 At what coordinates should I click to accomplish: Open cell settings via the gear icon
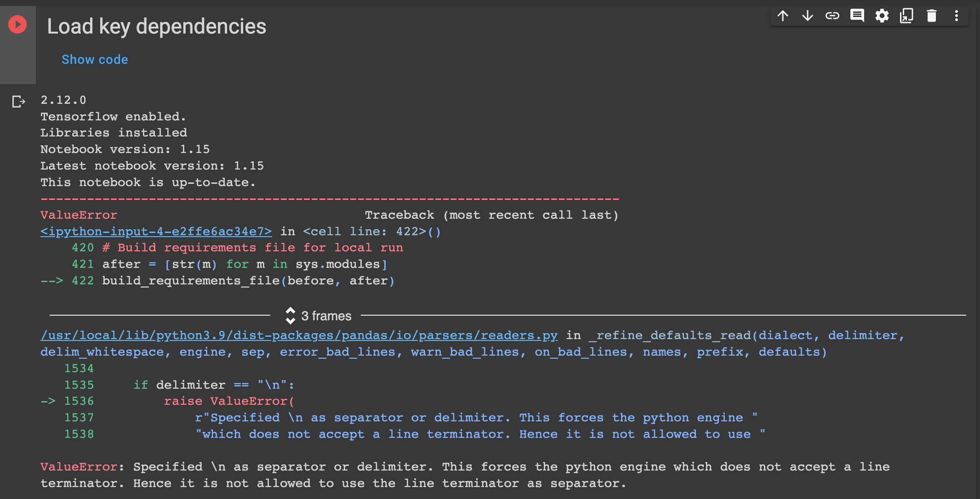pos(882,15)
